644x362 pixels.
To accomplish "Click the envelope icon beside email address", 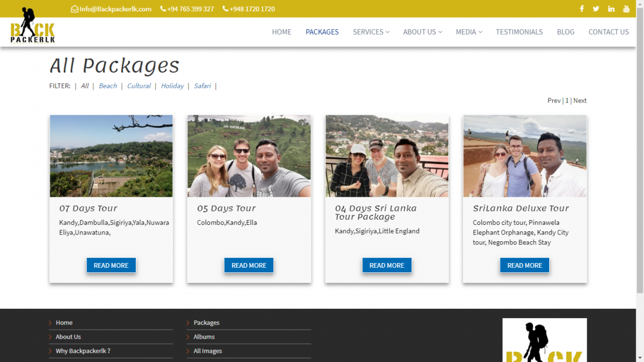I will pos(74,9).
